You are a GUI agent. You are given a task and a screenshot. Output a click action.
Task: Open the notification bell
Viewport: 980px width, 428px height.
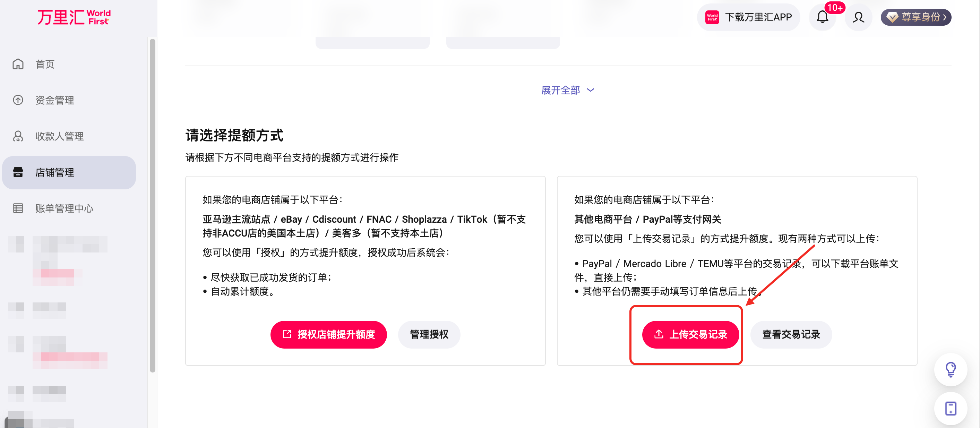(x=822, y=17)
